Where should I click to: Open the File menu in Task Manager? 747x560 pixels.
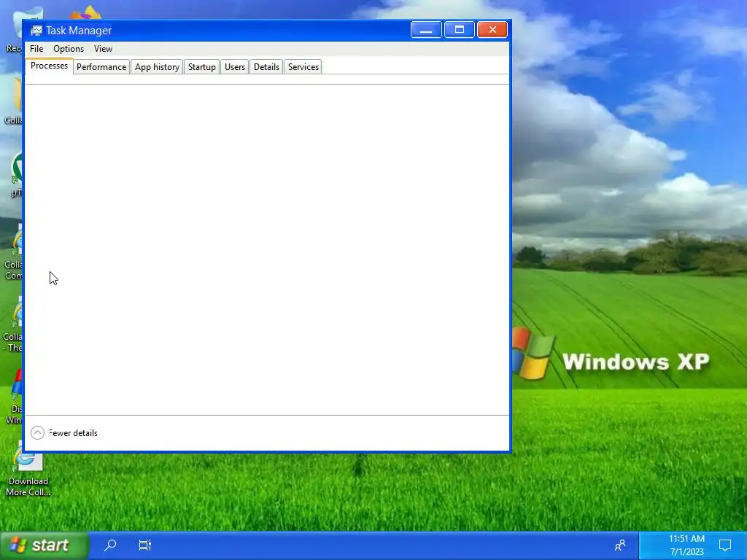tap(36, 49)
